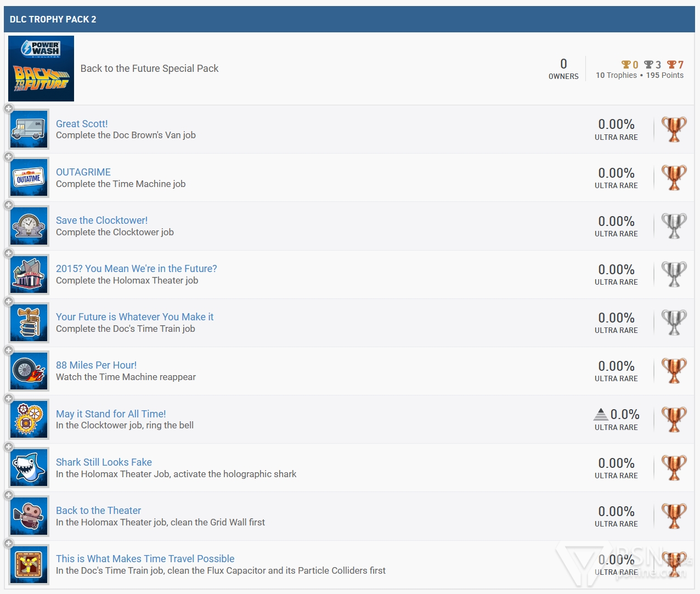This screenshot has width=700, height=594.
Task: Open the OUTAGRIME license plate trophy icon
Action: tap(29, 178)
